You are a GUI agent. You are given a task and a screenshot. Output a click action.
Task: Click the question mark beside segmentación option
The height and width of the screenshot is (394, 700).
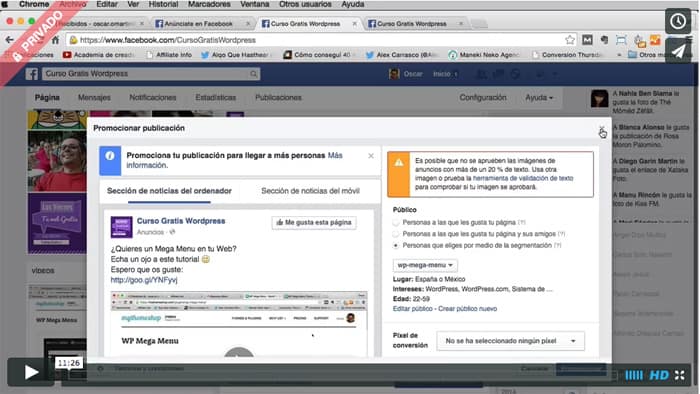tap(557, 245)
